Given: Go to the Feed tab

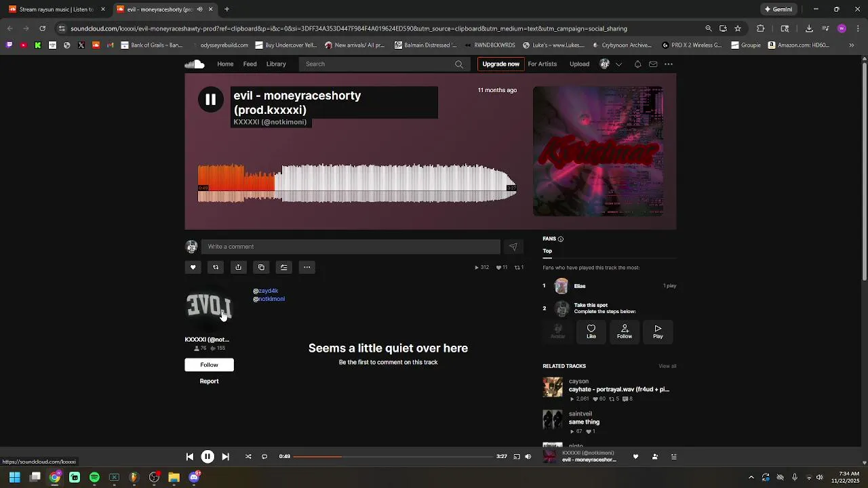Looking at the screenshot, I should [x=250, y=64].
